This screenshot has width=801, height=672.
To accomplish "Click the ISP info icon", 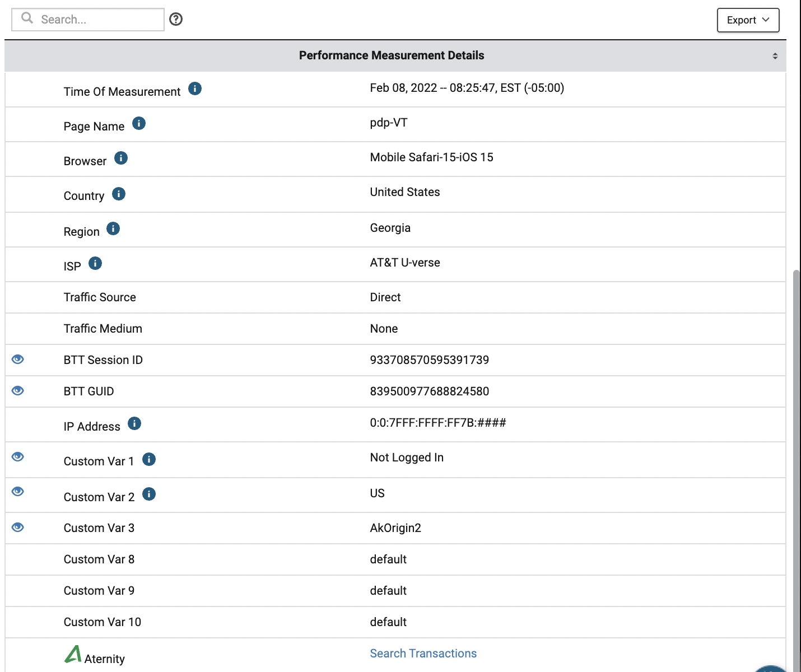I will click(95, 263).
